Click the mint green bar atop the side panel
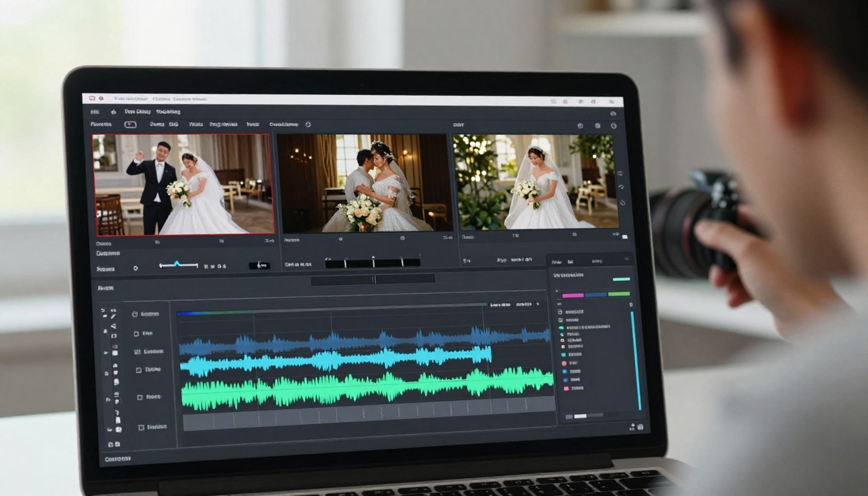This screenshot has width=868, height=496. [621, 279]
